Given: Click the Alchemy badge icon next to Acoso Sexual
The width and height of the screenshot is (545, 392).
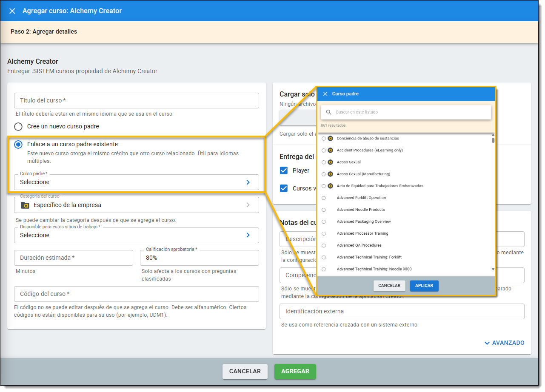Looking at the screenshot, I should click(330, 162).
